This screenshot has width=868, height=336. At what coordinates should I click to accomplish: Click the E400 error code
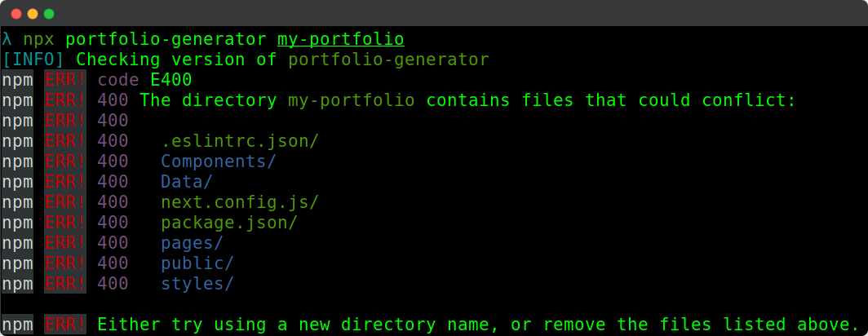click(171, 80)
